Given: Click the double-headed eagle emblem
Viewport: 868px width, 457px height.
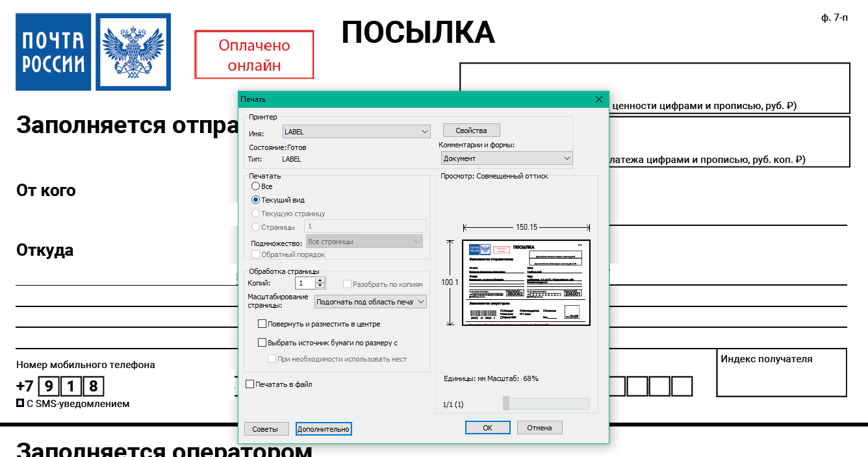Looking at the screenshot, I should tap(133, 52).
